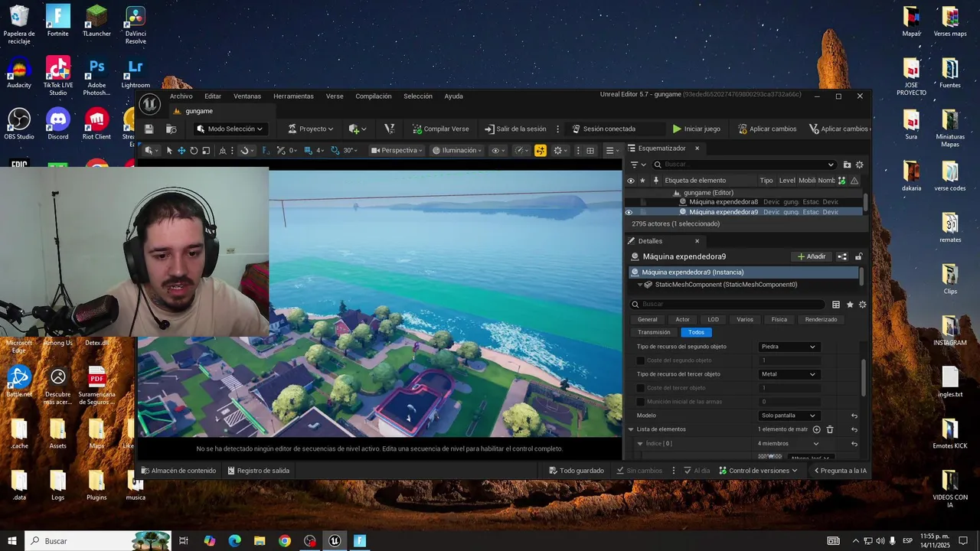Viewport: 980px width, 551px height.
Task: Click Compilar Verse
Action: (440, 129)
